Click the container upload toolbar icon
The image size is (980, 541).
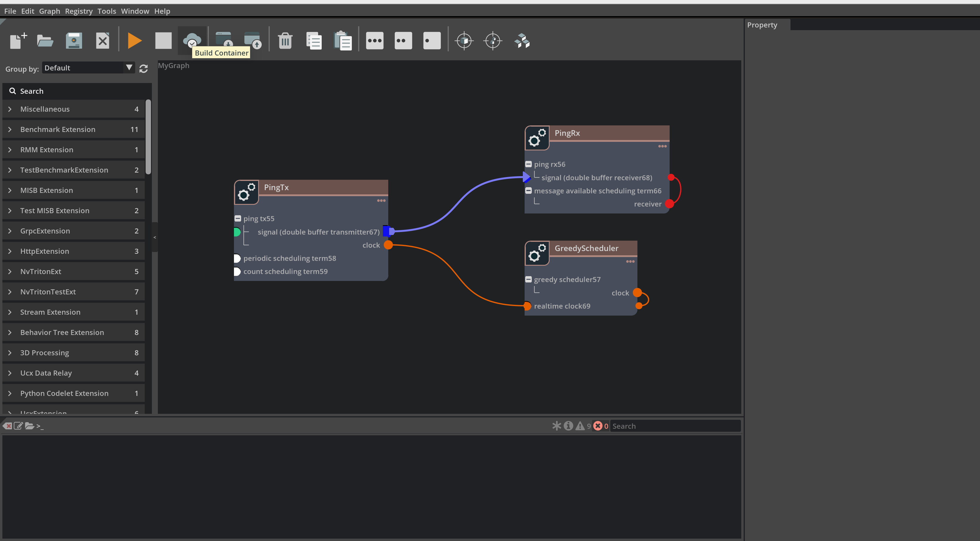click(252, 40)
